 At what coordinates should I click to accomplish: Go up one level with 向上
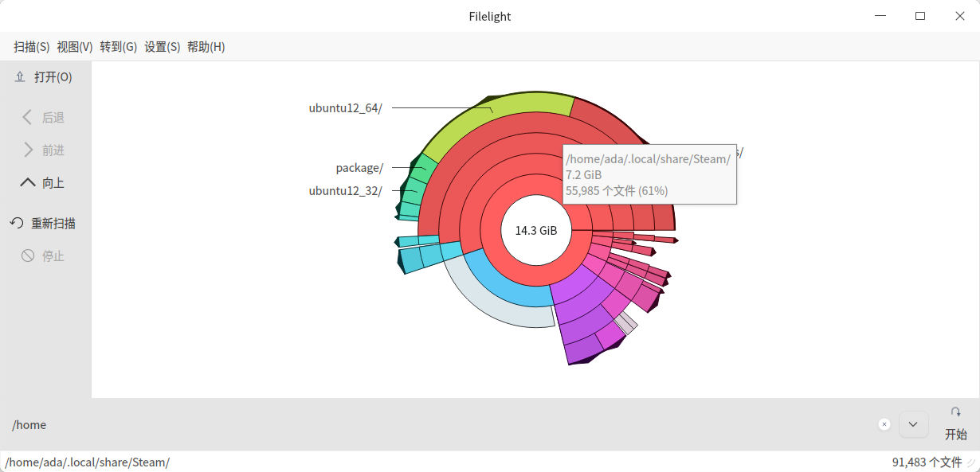pos(44,183)
